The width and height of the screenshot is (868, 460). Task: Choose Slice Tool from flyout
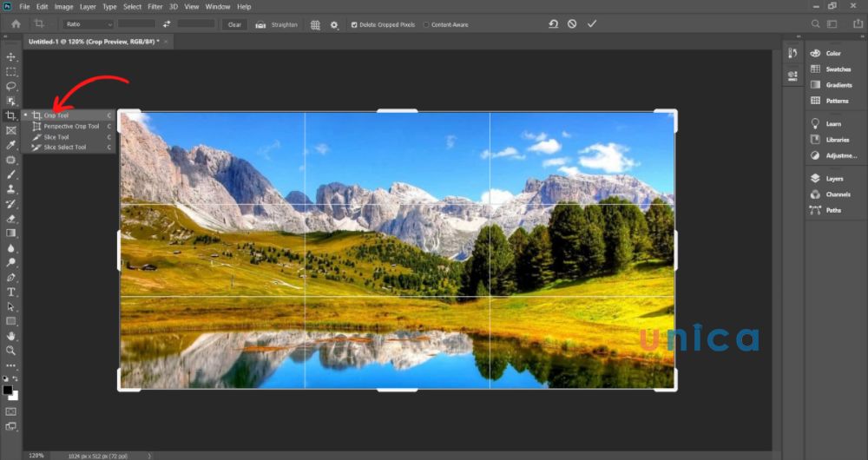point(69,137)
